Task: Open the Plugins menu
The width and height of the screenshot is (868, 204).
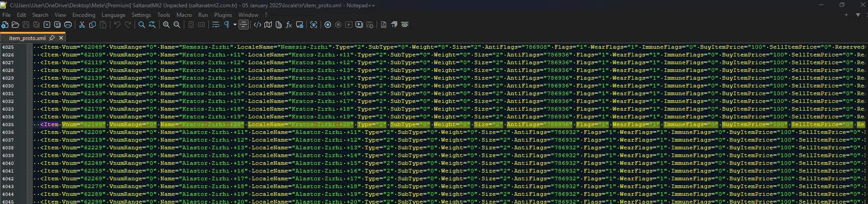Action: [x=223, y=15]
